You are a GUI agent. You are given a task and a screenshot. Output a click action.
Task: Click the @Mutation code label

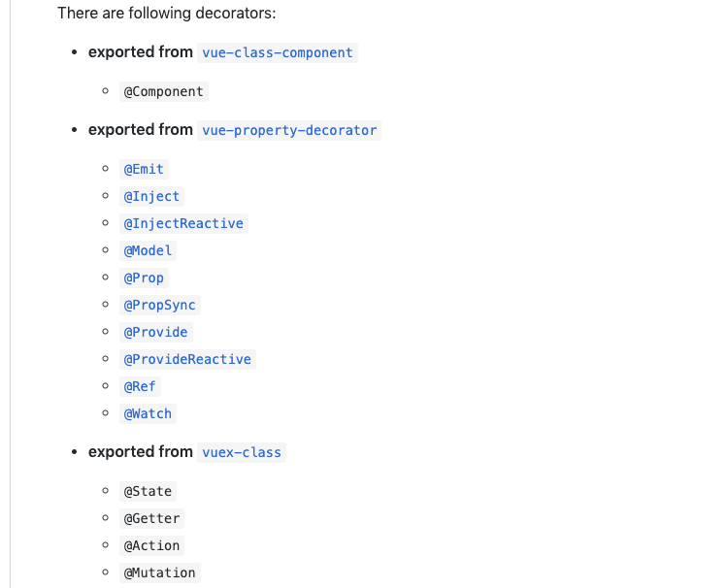pyautogui.click(x=160, y=572)
